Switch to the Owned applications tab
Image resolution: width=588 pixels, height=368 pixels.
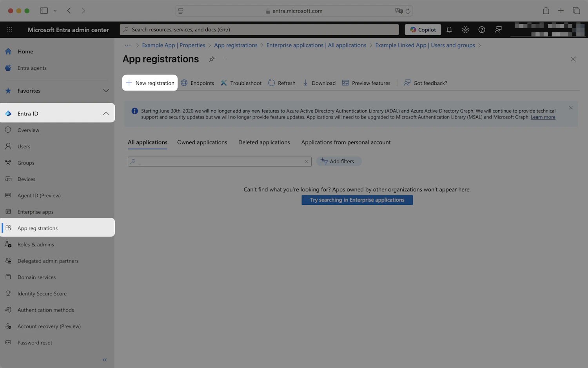click(x=202, y=142)
